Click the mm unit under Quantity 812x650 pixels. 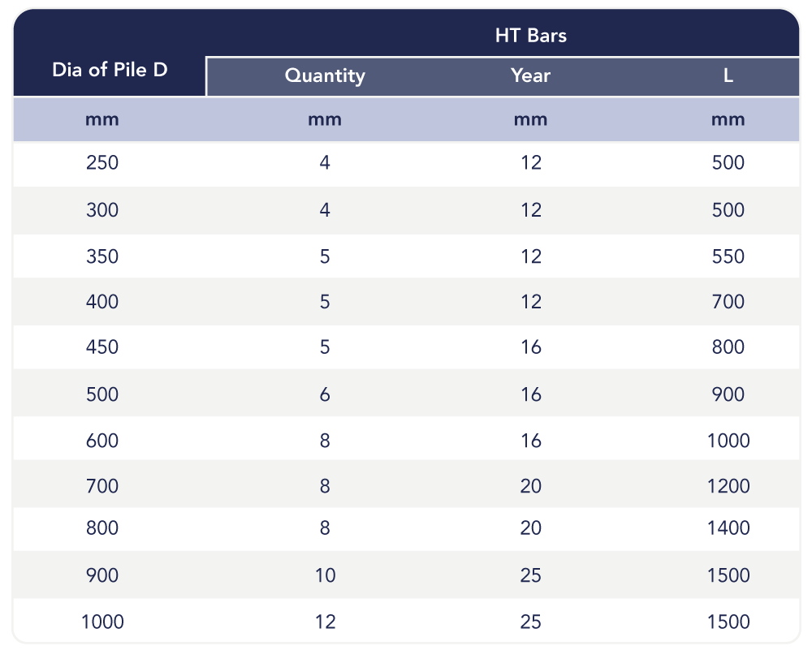(x=325, y=120)
